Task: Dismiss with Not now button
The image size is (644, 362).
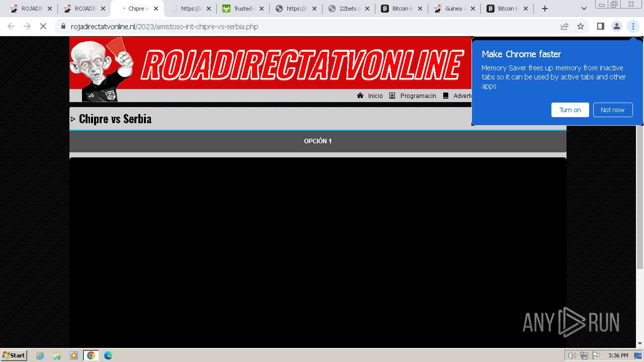Action: coord(612,110)
